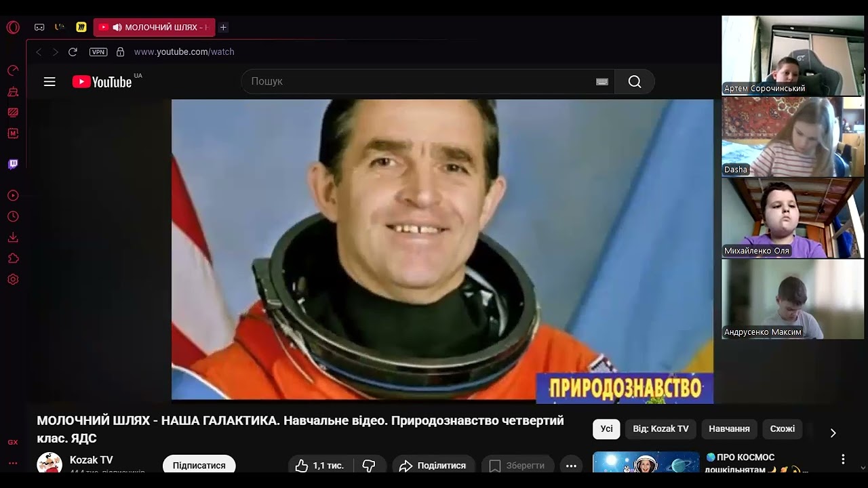
Task: Select the Від: Kozak TV chip
Action: [x=660, y=429]
